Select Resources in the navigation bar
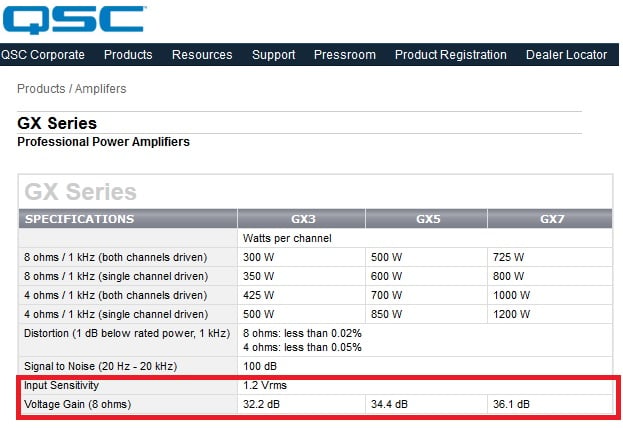Screen dimensions: 623x428 (202, 55)
